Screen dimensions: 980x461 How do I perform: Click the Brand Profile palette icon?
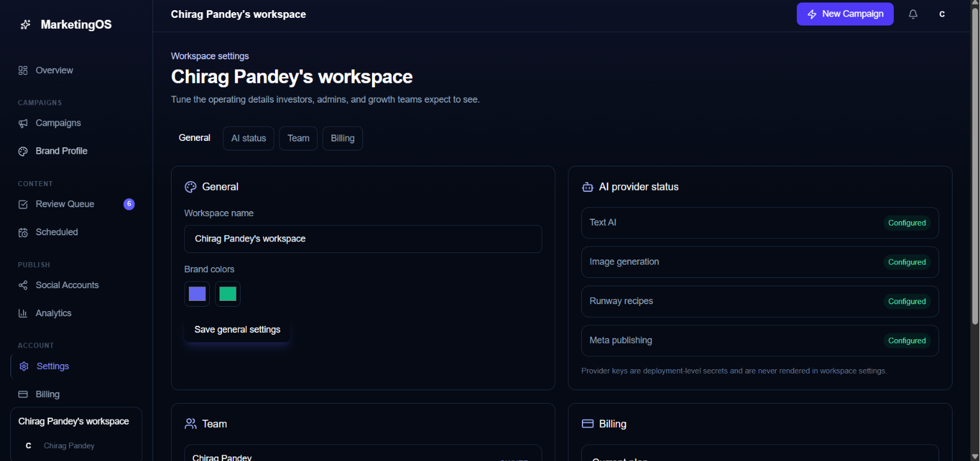23,151
